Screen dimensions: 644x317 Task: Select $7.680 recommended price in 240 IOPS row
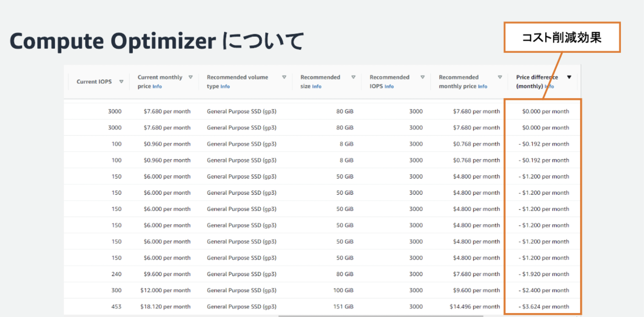click(477, 274)
